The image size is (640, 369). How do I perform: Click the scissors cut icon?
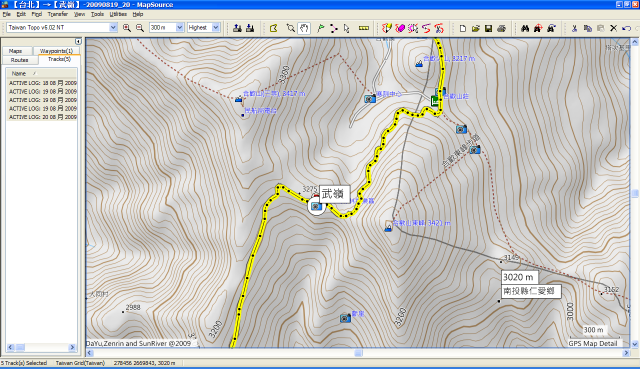(x=574, y=28)
